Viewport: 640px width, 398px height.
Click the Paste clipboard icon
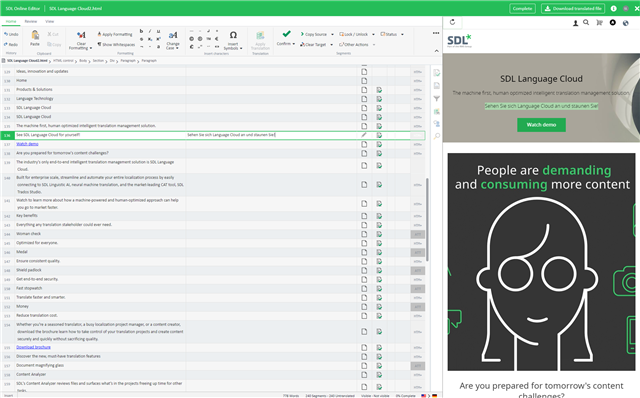[x=35, y=36]
